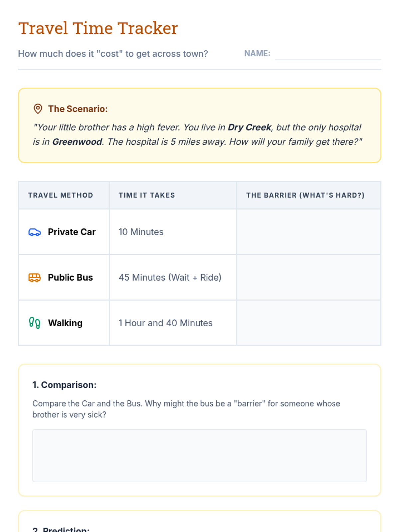This screenshot has height=532, width=399.
Task: Click the barrier cell for Public Bus
Action: click(x=309, y=278)
